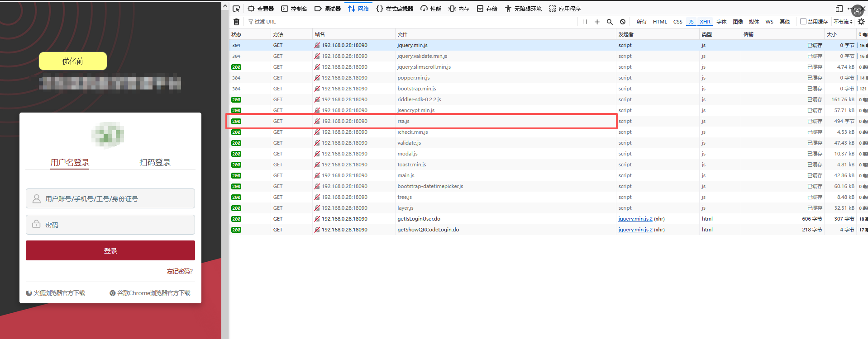
Task: Toggle the CSS request filter
Action: pos(677,22)
